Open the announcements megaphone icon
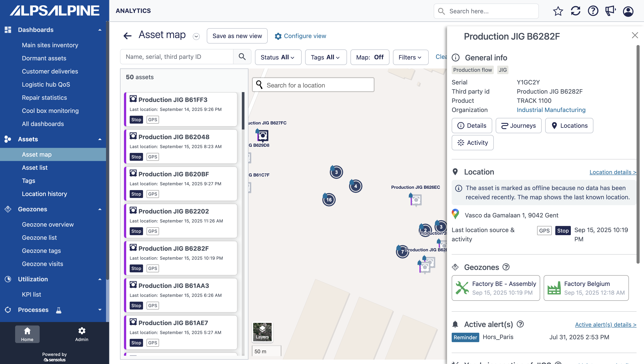The width and height of the screenshot is (644, 364). coord(610,11)
